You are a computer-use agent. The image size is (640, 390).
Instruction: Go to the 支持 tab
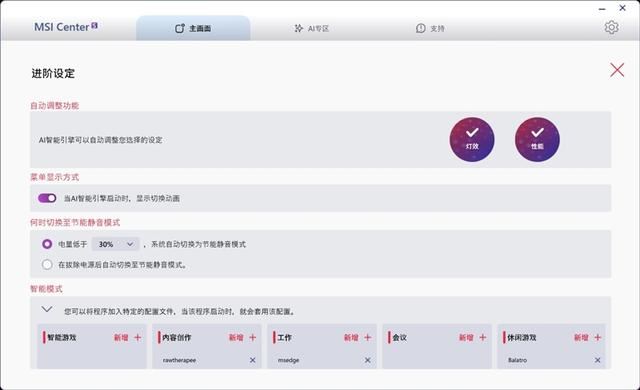(430, 28)
